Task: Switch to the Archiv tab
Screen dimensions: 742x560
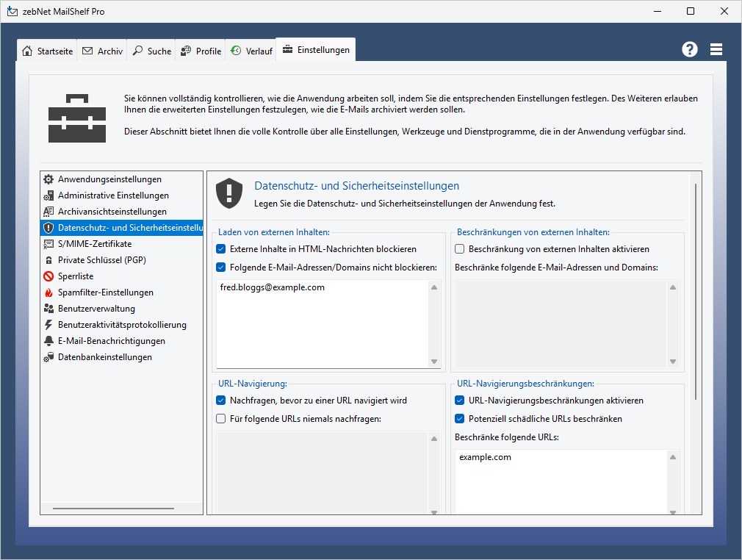Action: pyautogui.click(x=102, y=51)
